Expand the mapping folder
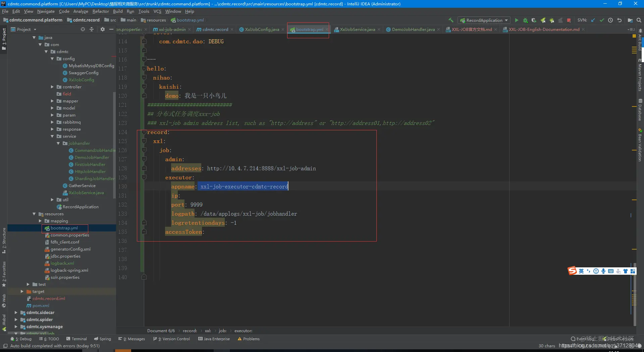644x352 pixels. [x=40, y=221]
